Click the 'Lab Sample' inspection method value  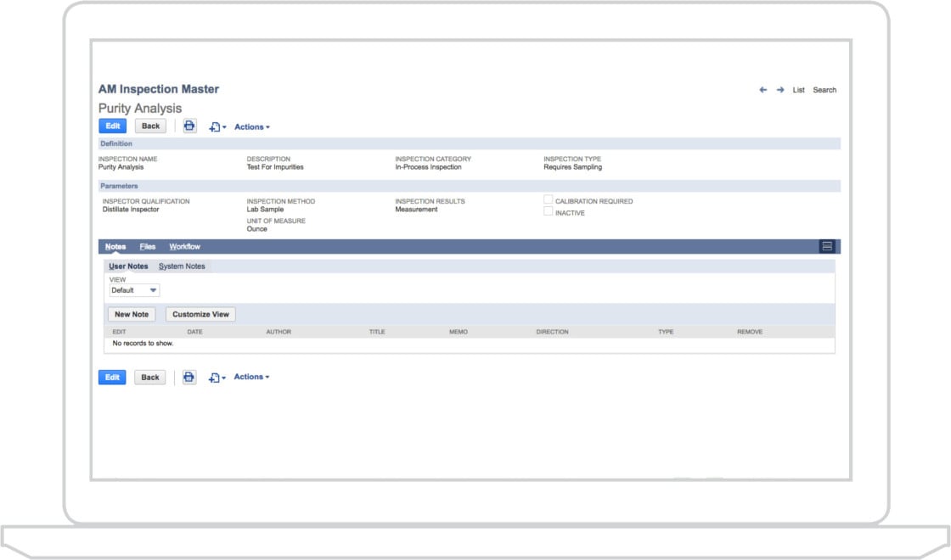click(265, 210)
